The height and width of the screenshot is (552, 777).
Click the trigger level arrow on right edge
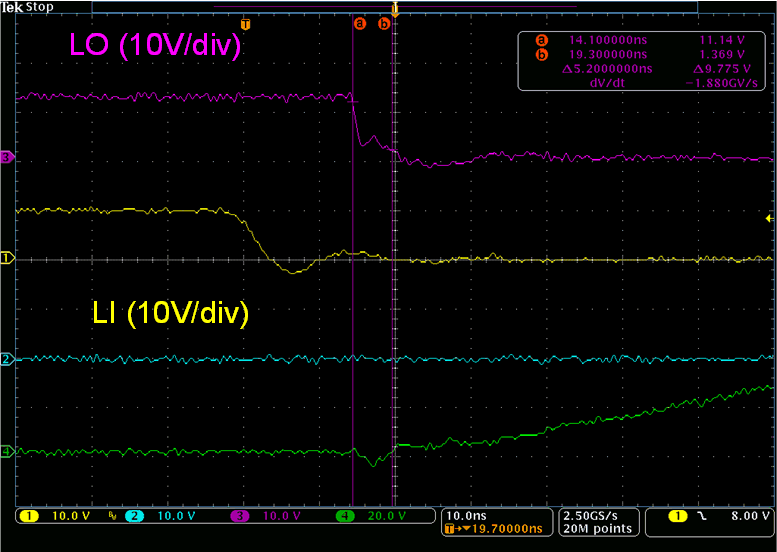click(x=768, y=218)
